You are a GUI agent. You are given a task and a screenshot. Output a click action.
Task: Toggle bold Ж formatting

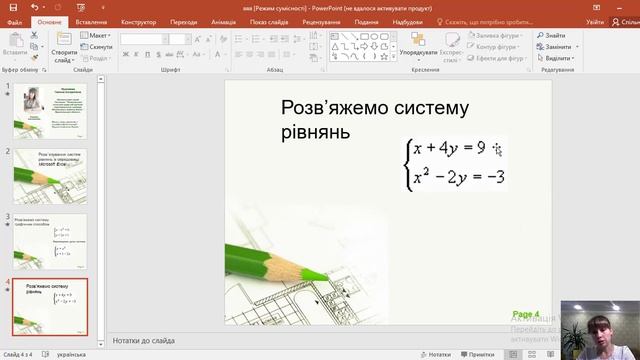(126, 54)
